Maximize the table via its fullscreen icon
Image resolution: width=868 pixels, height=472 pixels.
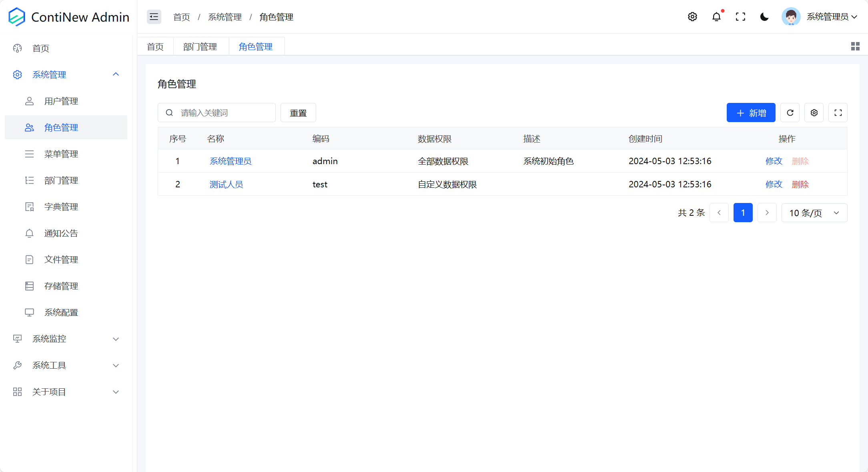pos(838,112)
